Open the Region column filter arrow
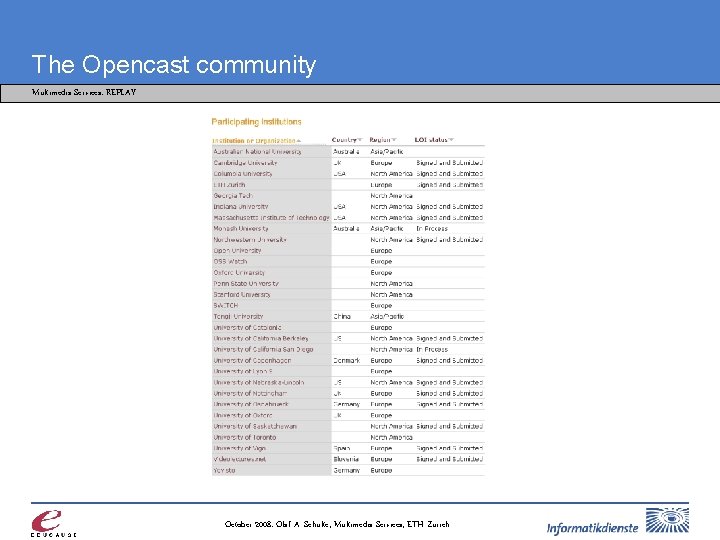 [x=394, y=140]
